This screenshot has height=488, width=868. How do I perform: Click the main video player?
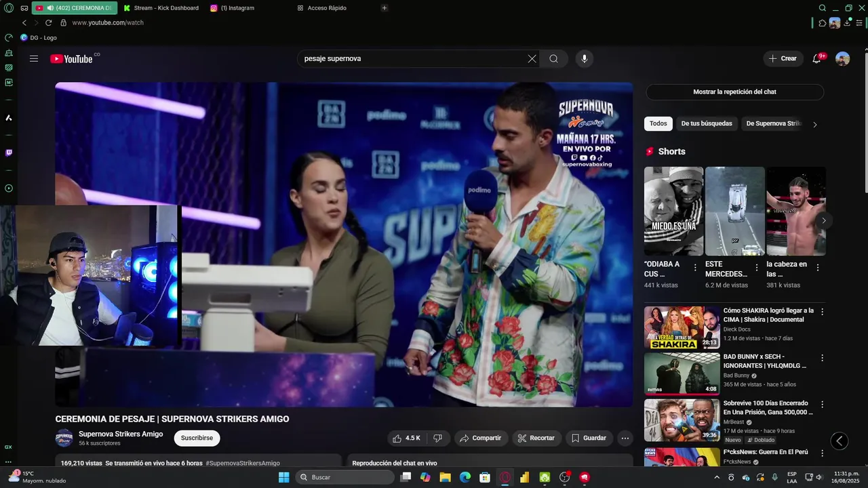coord(344,245)
